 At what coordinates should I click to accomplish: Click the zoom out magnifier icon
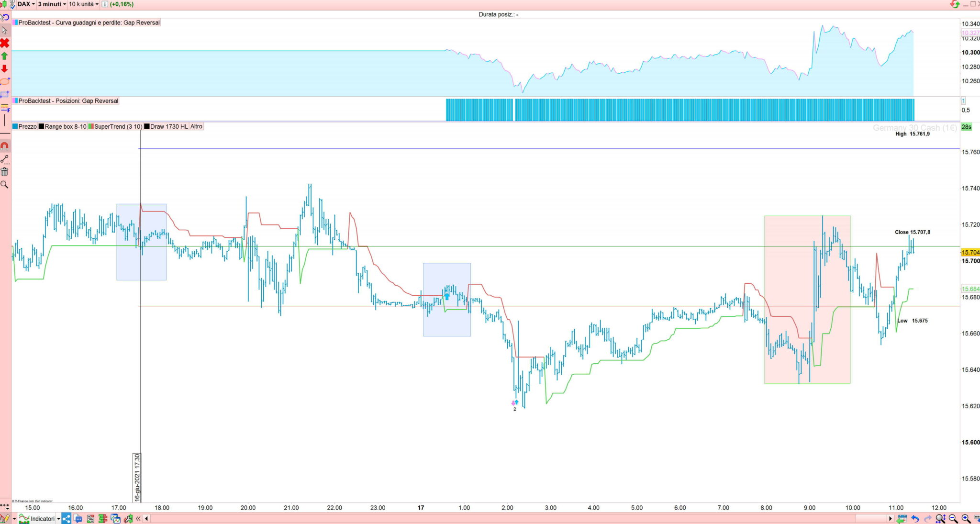click(x=953, y=518)
